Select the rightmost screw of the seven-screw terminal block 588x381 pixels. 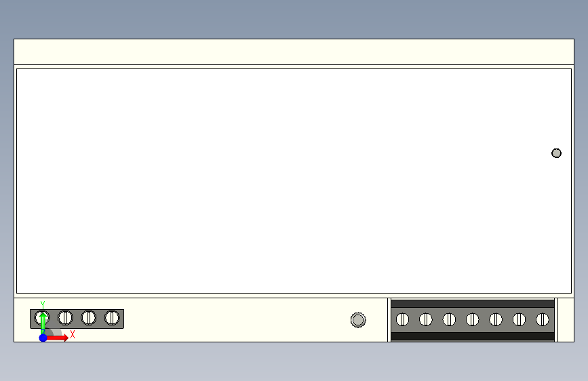point(543,319)
